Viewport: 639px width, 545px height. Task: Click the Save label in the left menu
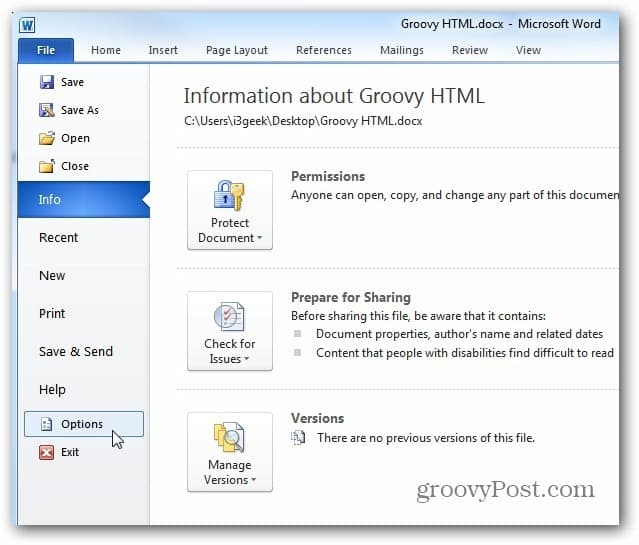tap(73, 82)
